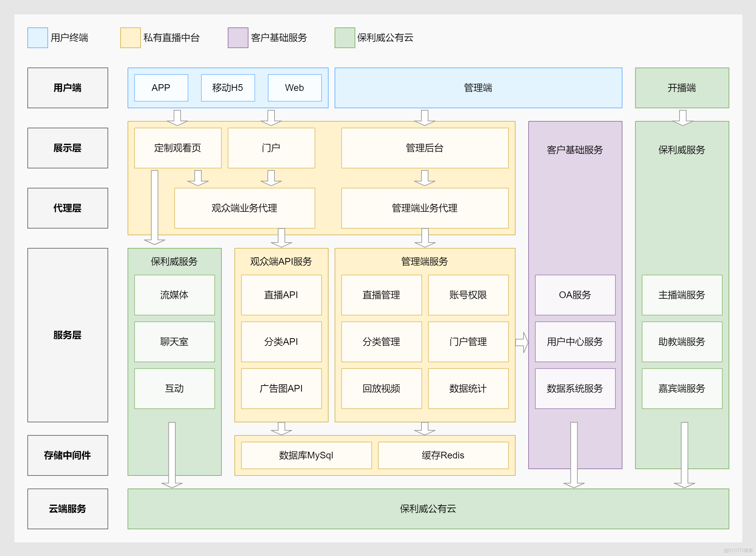Select the 用户端 layer label box
The height and width of the screenshot is (556, 756).
pos(67,88)
